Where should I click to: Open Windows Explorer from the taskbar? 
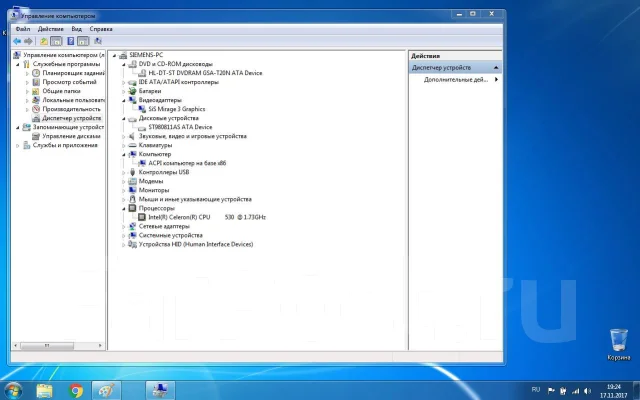coord(44,391)
